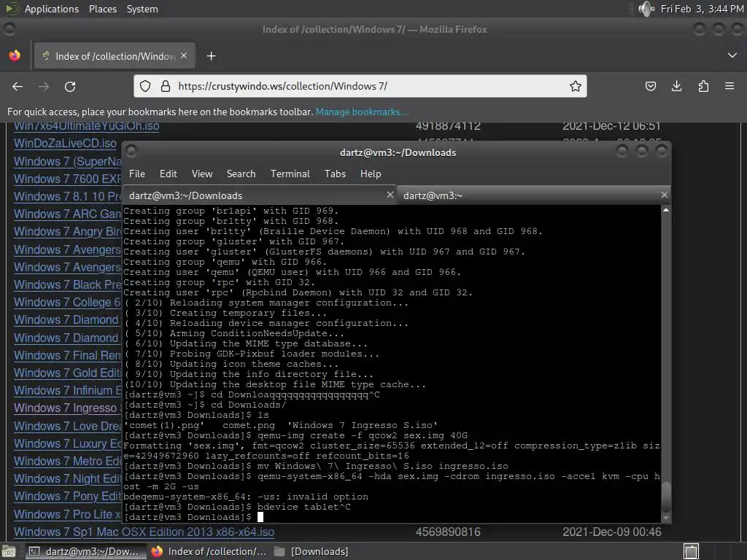Close the dartz@vm3:~ terminal tab
747x560 pixels.
tap(665, 195)
